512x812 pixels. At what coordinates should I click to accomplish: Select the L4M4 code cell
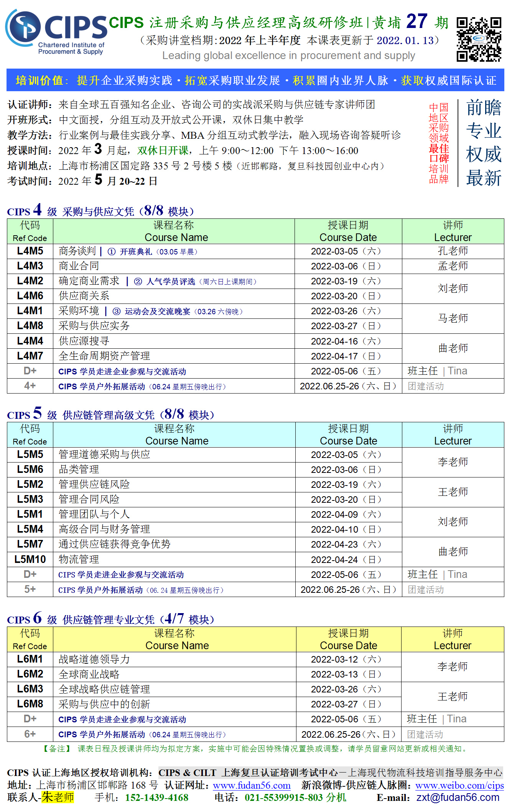pos(30,341)
